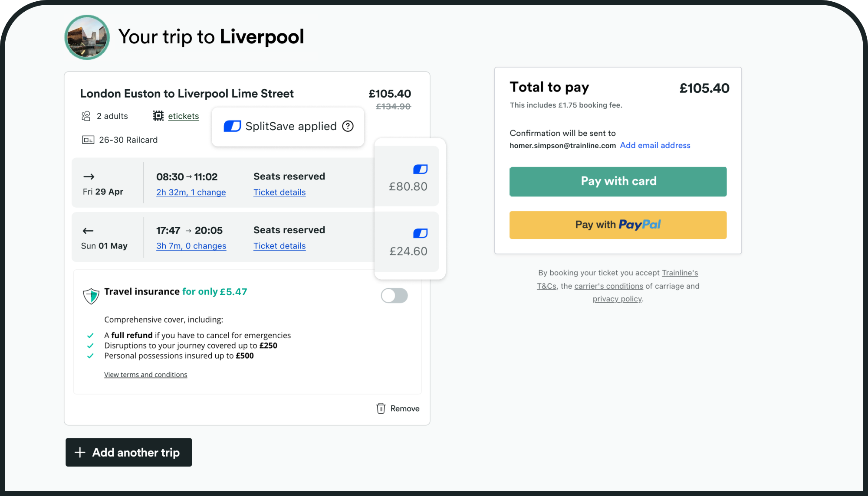Open return '3h 7m, 0 changes' journey details
868x496 pixels.
point(191,246)
